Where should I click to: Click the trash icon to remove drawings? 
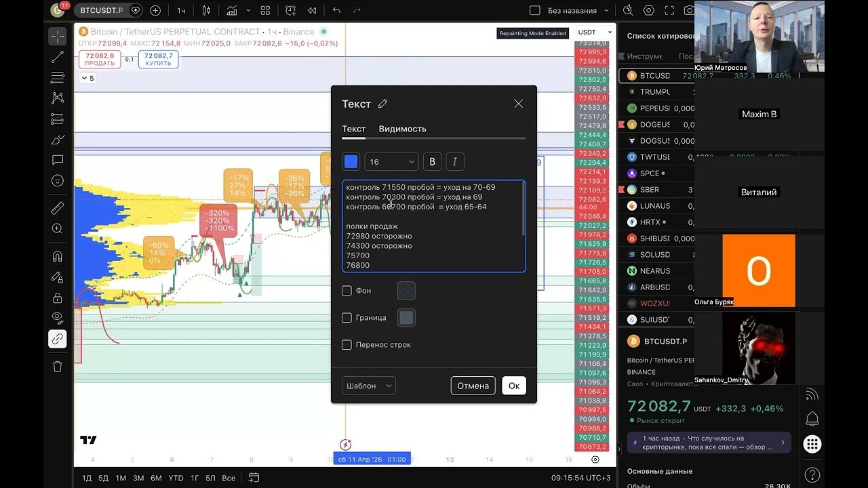[58, 367]
